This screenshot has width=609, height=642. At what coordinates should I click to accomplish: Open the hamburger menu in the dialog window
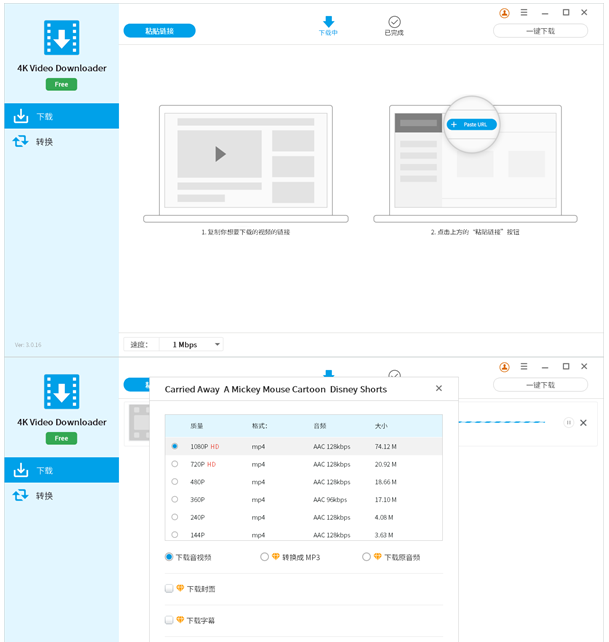coord(524,366)
